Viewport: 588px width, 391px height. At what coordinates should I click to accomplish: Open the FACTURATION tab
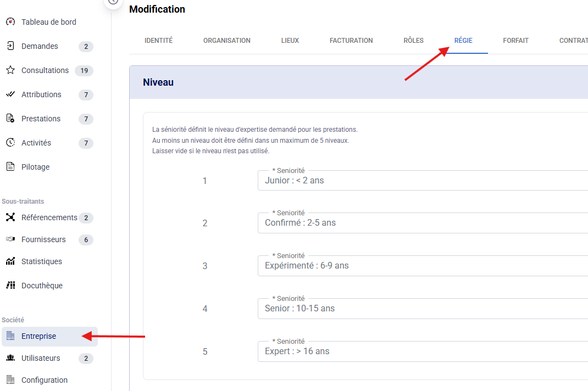pyautogui.click(x=351, y=41)
